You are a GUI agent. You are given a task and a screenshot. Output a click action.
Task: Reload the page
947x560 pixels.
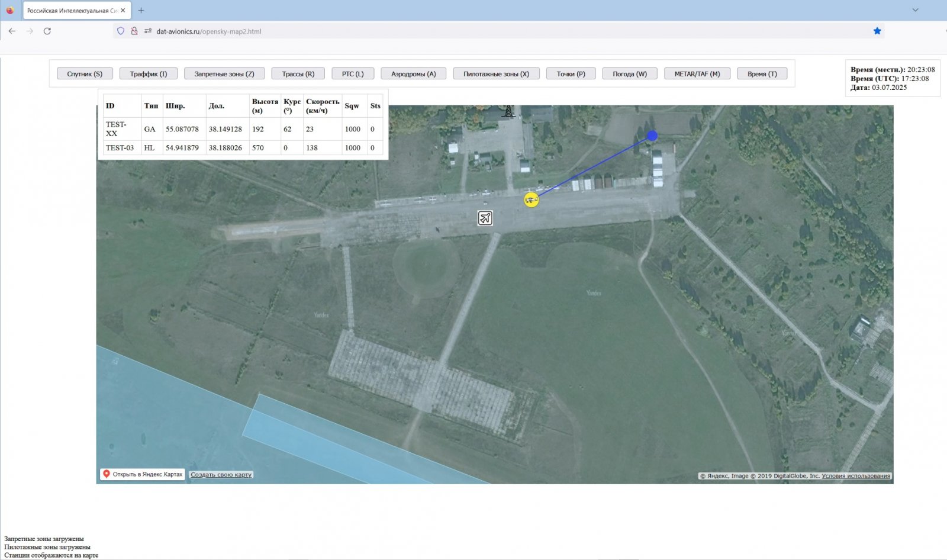pos(47,31)
